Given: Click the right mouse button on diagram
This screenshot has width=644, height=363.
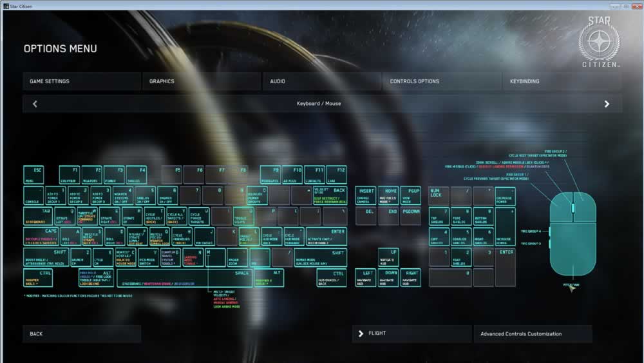Looking at the screenshot, I should pyautogui.click(x=585, y=208).
